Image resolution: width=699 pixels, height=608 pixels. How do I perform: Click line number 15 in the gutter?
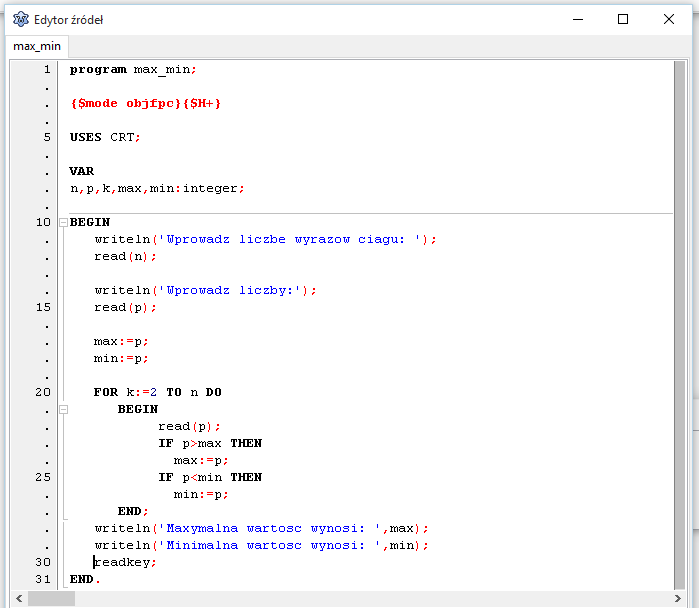(43, 307)
